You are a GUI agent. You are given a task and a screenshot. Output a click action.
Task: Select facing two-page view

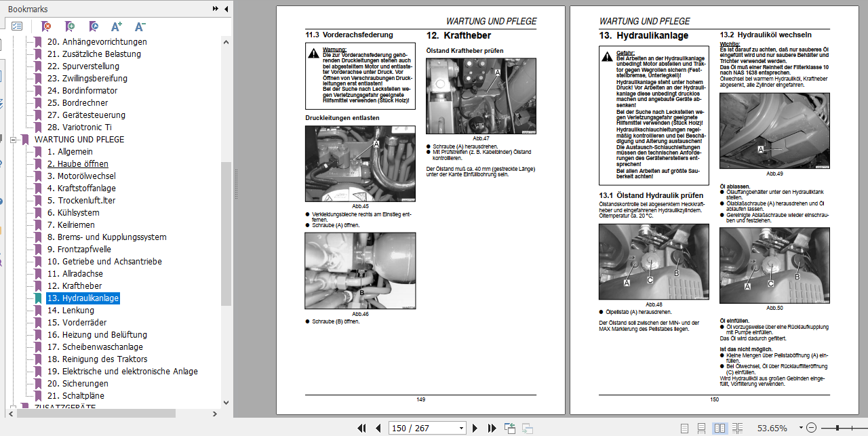[x=719, y=428]
